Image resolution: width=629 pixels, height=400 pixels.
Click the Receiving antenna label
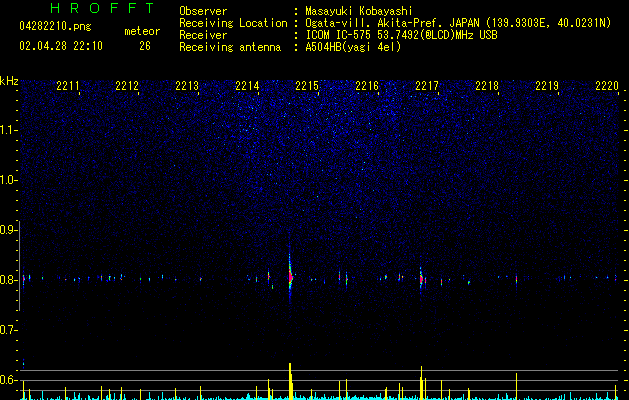coord(230,47)
